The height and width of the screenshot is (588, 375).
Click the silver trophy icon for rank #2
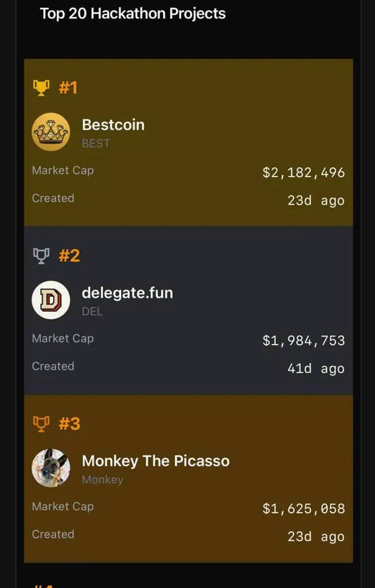pos(41,256)
